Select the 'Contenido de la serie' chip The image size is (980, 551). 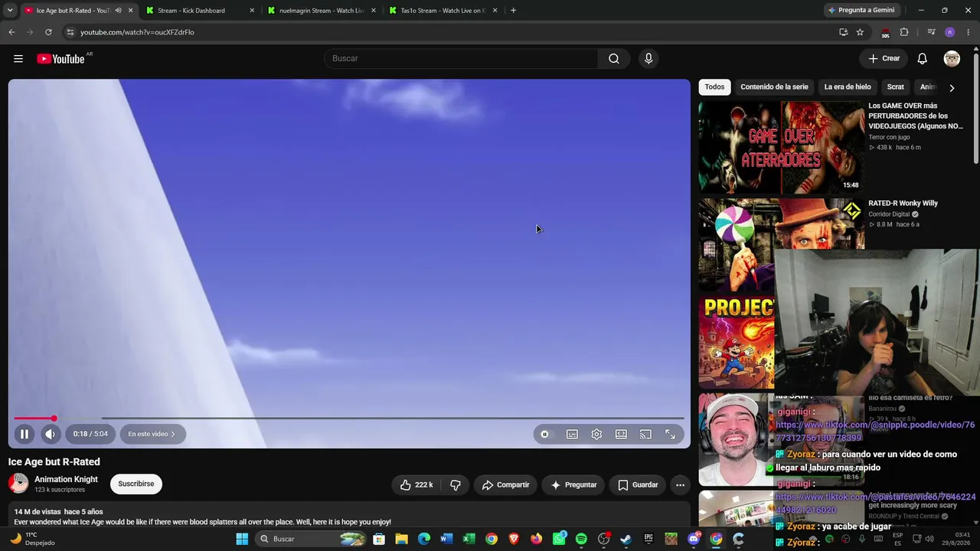tap(774, 87)
